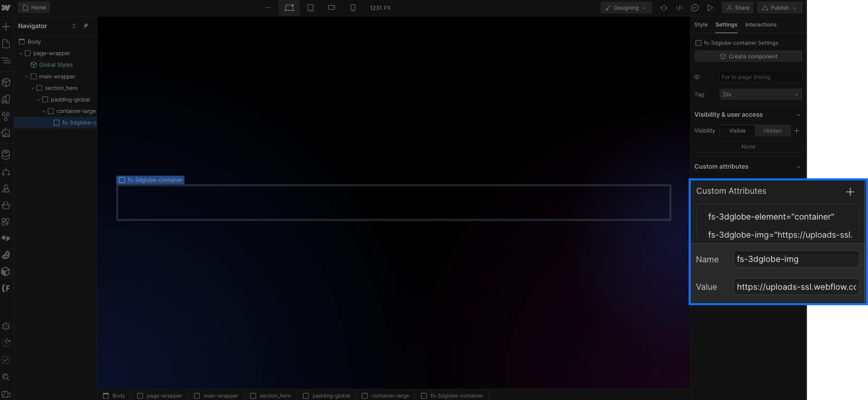
Task: Open the more options ellipsis menu
Action: coord(267,8)
